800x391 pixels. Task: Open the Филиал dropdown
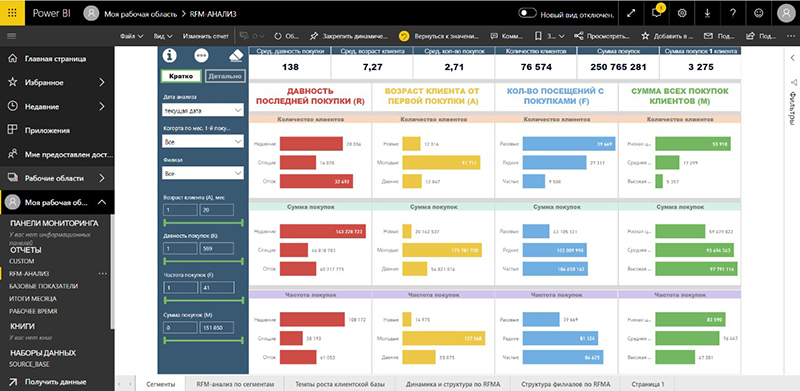click(203, 174)
